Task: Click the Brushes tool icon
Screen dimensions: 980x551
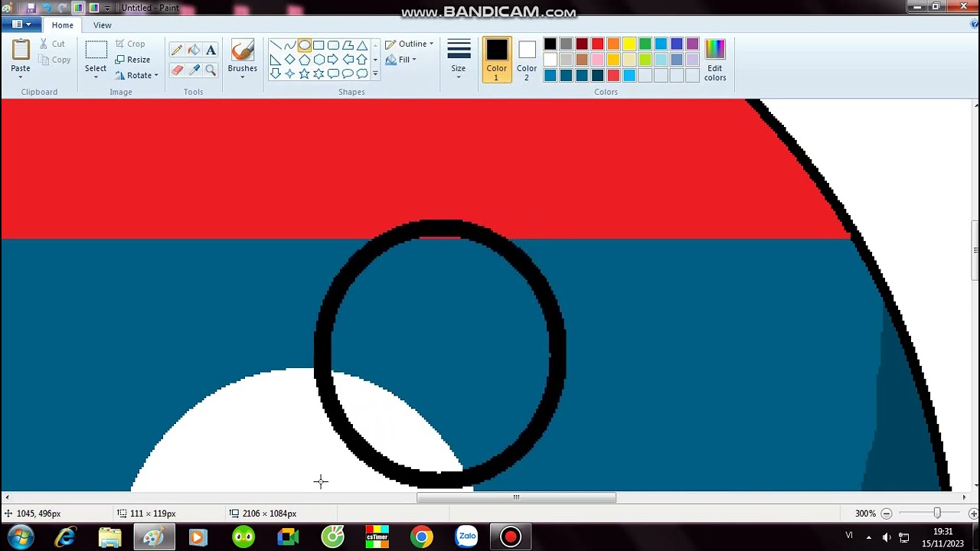Action: (x=242, y=51)
